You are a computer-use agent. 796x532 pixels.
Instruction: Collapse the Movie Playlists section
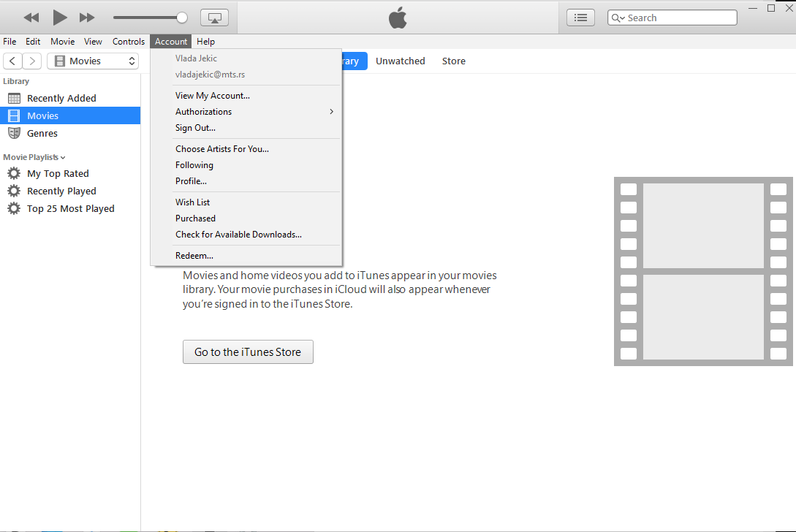click(x=34, y=157)
